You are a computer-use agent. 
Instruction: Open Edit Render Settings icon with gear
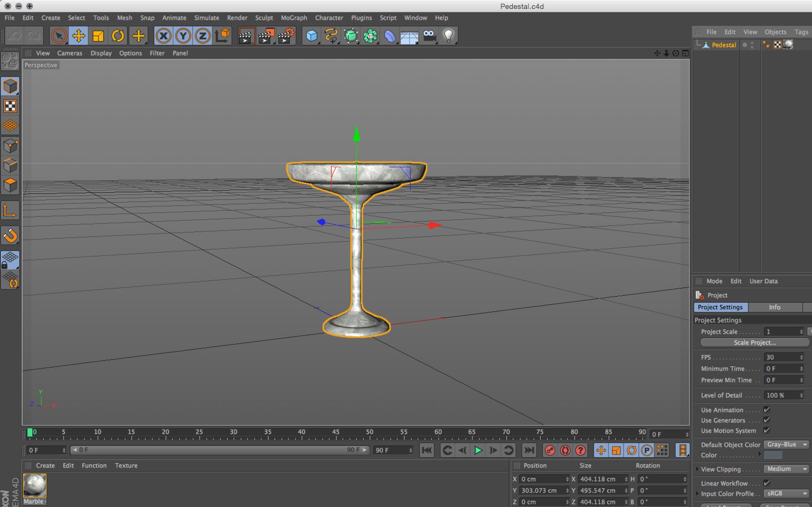click(x=286, y=36)
